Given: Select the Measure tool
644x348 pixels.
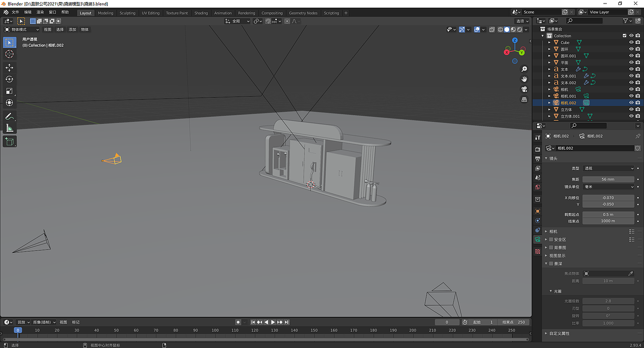Looking at the screenshot, I should 10,128.
